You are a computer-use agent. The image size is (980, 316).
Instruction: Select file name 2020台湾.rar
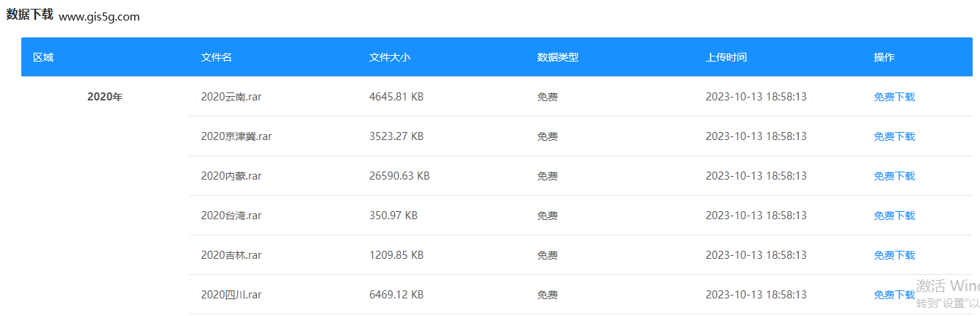[231, 216]
